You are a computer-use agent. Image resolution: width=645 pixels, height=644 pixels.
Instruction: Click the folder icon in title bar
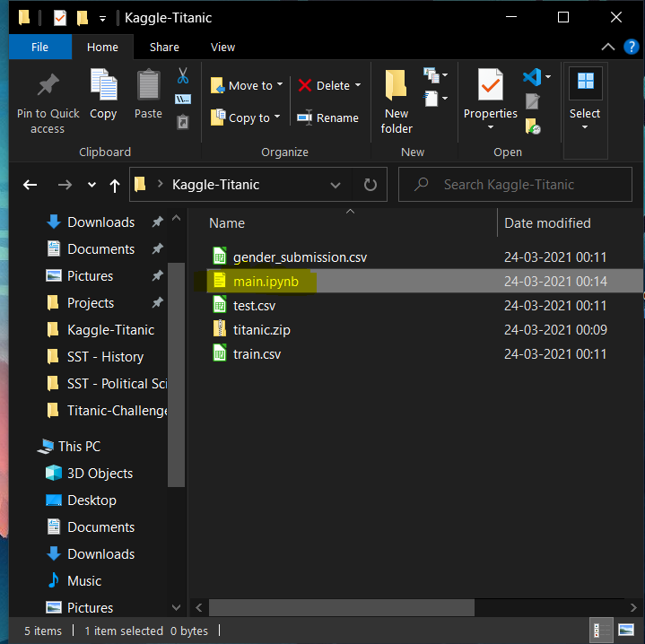pos(24,17)
